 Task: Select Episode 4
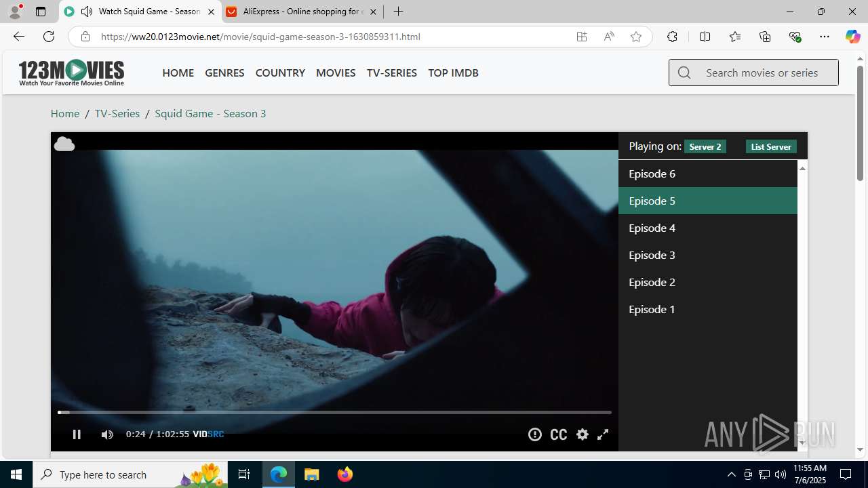(707, 228)
